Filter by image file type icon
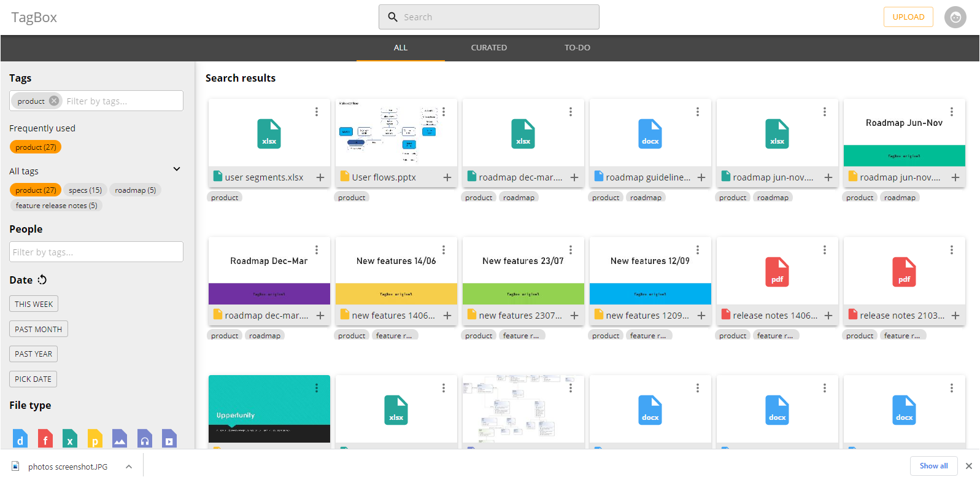The image size is (980, 477). (120, 438)
